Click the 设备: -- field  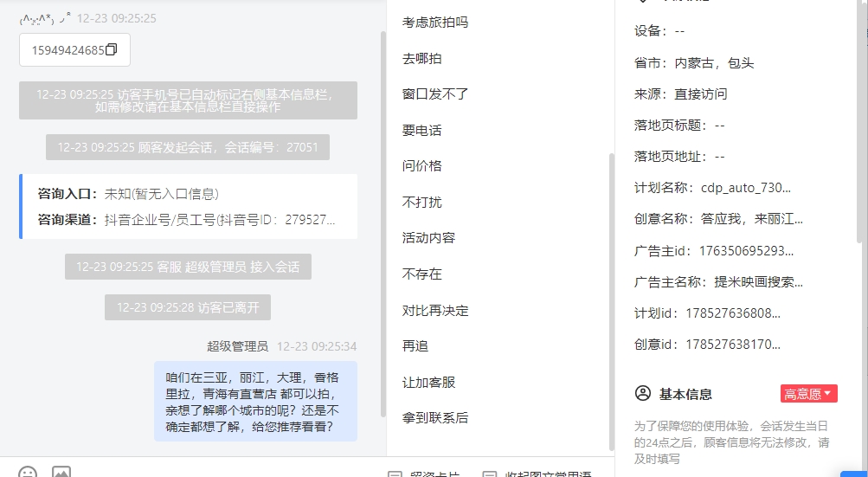(659, 31)
